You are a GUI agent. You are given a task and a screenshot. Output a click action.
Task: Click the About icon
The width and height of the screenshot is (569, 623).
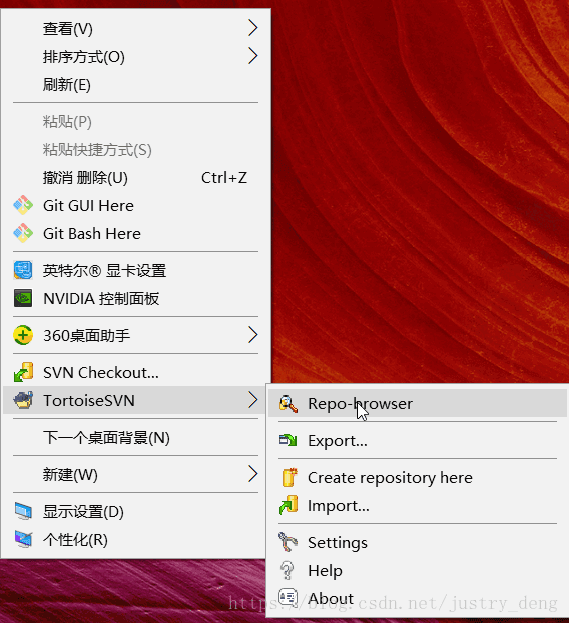point(288,597)
